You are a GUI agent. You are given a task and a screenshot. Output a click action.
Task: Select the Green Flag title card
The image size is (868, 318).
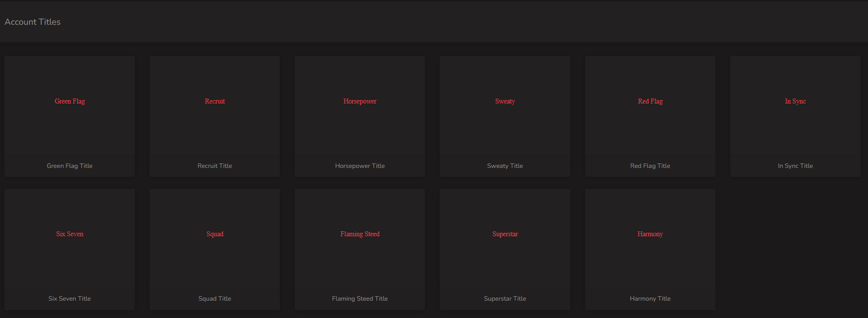tap(69, 116)
